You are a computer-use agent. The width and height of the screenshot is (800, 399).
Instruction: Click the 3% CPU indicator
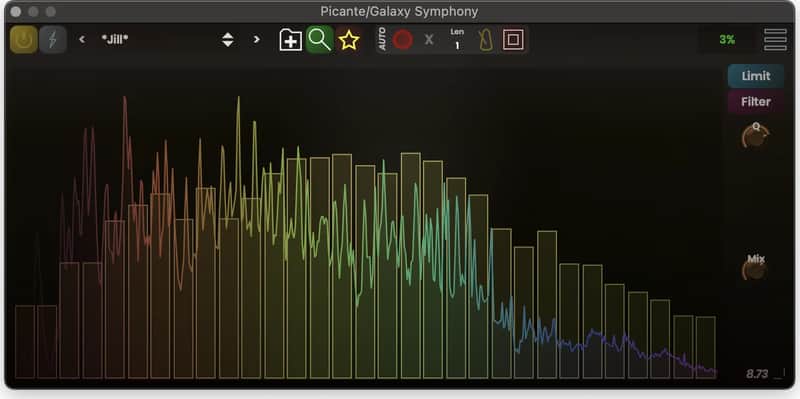pyautogui.click(x=727, y=40)
